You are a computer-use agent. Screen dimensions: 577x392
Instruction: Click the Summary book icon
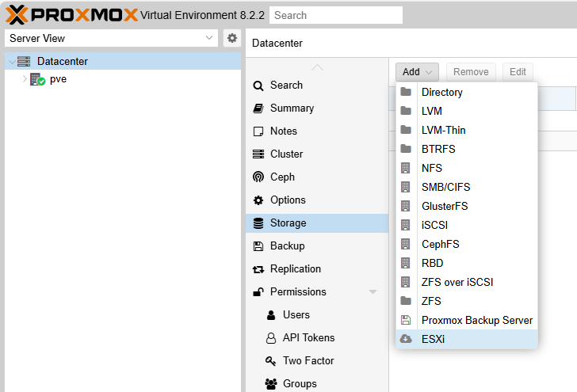click(x=258, y=108)
